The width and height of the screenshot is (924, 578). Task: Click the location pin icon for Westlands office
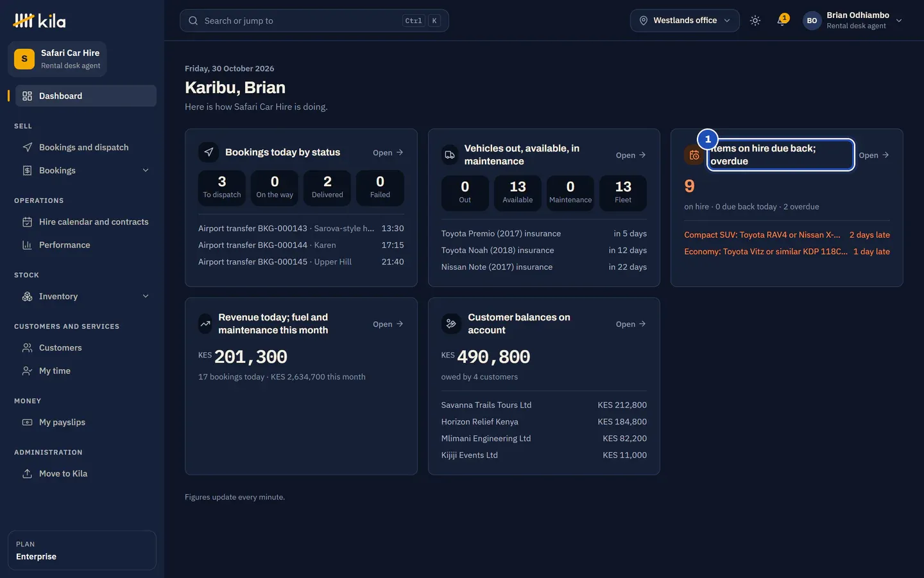644,21
